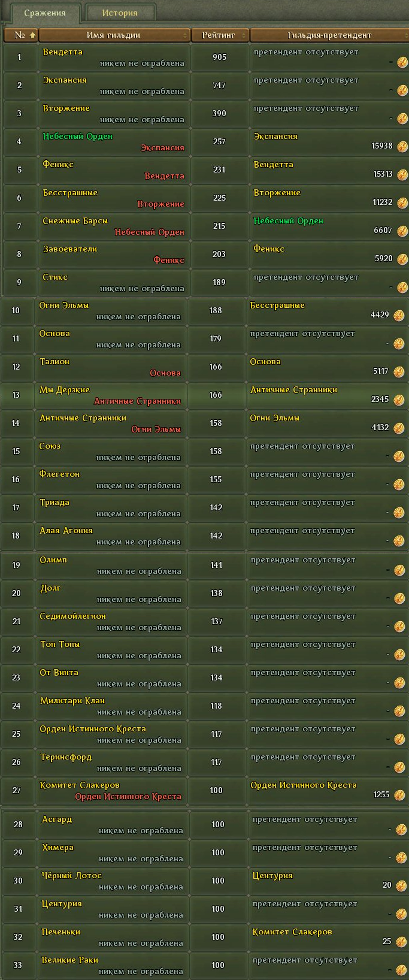Click coin icon next to 6607 bid
The width and height of the screenshot is (409, 980).
click(402, 231)
